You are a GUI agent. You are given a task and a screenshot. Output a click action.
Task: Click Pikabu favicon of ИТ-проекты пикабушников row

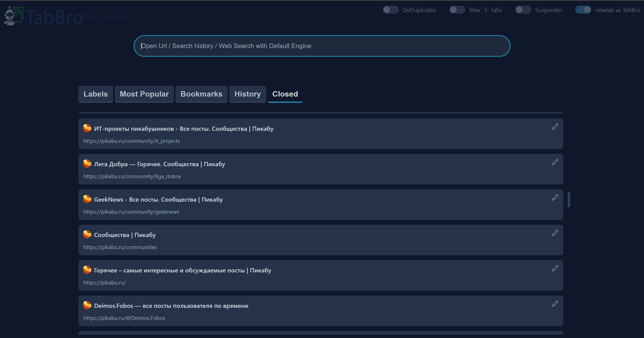87,128
